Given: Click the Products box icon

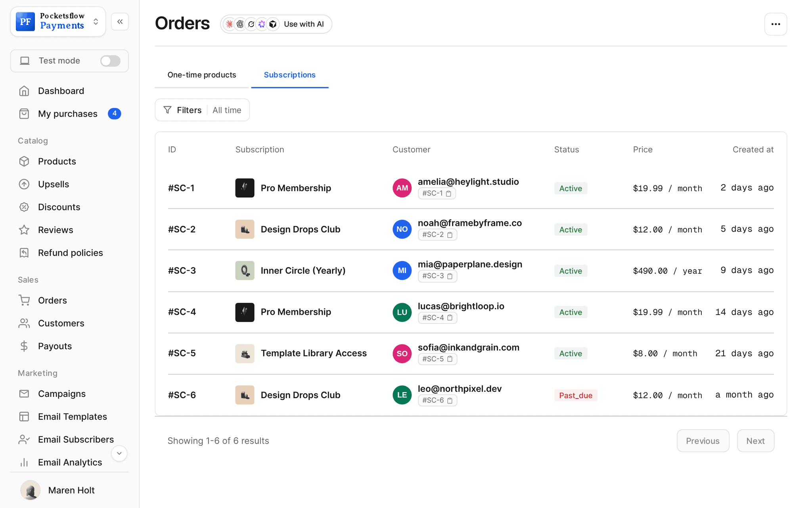Looking at the screenshot, I should (x=24, y=162).
